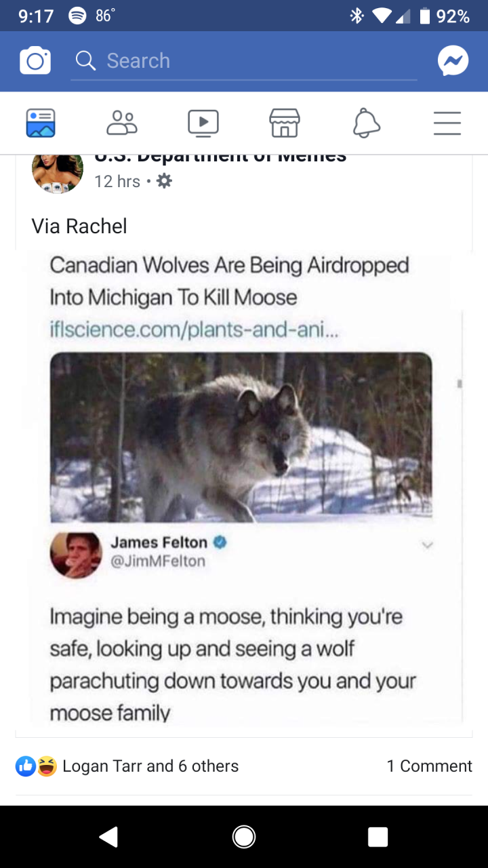View the like and haha reactions

pos(36,766)
